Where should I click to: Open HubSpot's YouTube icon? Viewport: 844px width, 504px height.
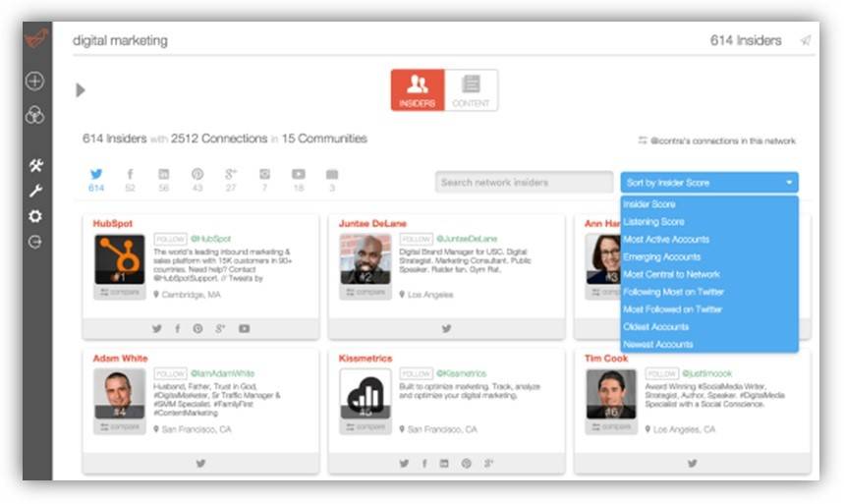click(244, 328)
